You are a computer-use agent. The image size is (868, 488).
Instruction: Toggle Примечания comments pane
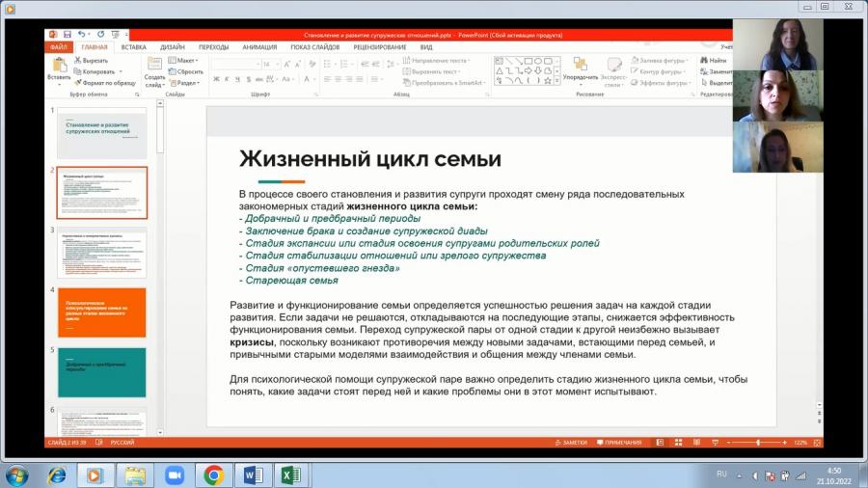pos(619,443)
